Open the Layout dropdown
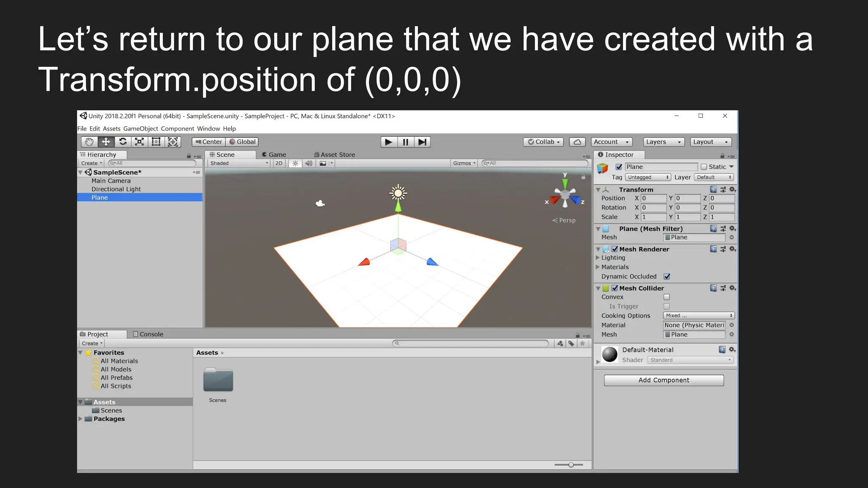 (x=711, y=142)
